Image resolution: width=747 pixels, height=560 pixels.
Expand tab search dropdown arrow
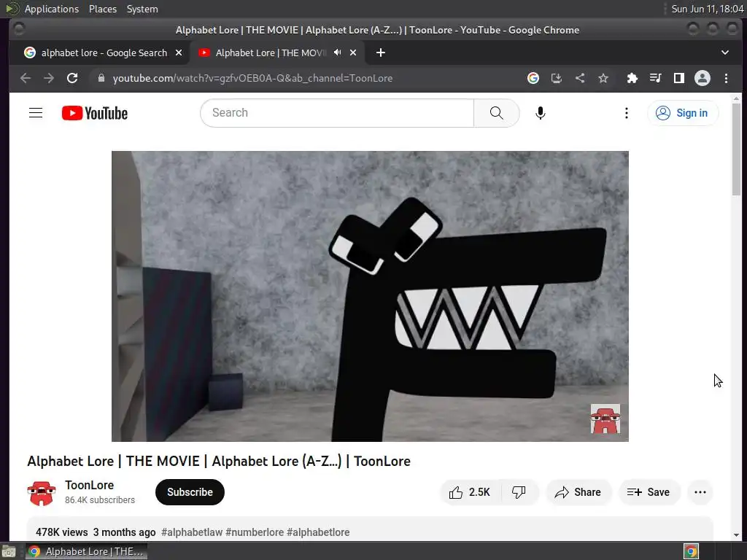[725, 52]
